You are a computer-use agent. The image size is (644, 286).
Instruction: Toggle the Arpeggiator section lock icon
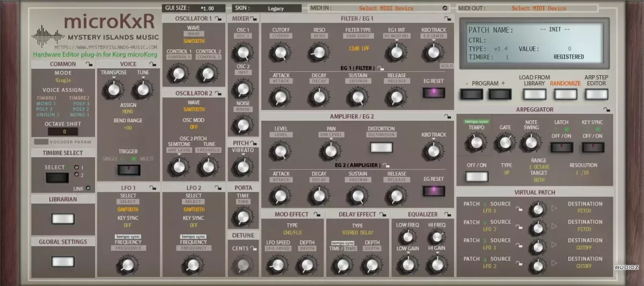click(606, 109)
